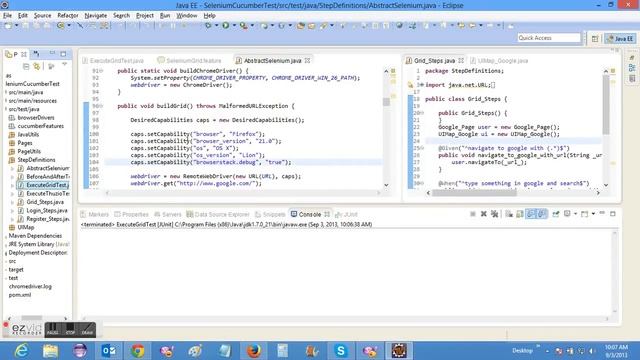This screenshot has height=360, width=640.
Task: Click the Open Perspective icon
Action: click(595, 38)
